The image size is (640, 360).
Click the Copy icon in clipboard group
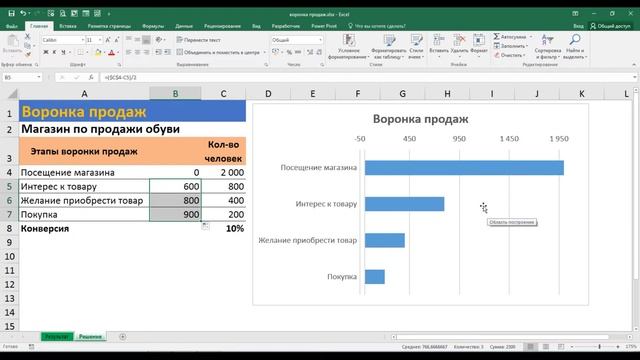28,45
